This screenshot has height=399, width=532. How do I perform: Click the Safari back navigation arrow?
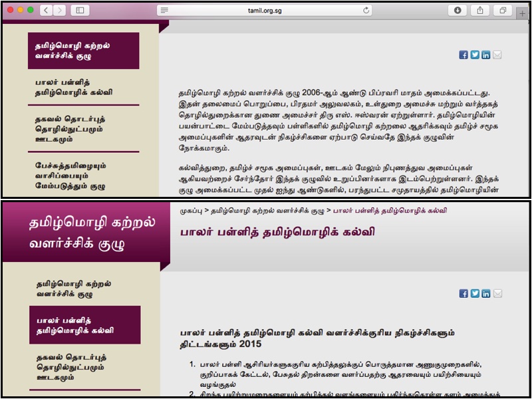coord(47,11)
